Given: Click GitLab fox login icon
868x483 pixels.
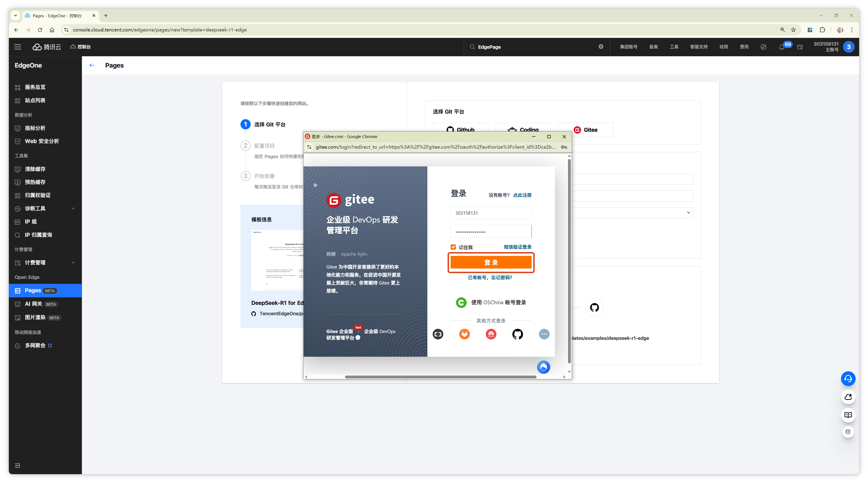Looking at the screenshot, I should 464,334.
